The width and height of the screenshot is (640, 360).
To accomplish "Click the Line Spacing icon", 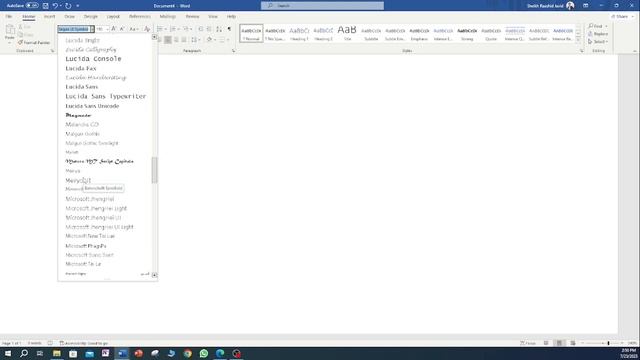I will coord(194,40).
